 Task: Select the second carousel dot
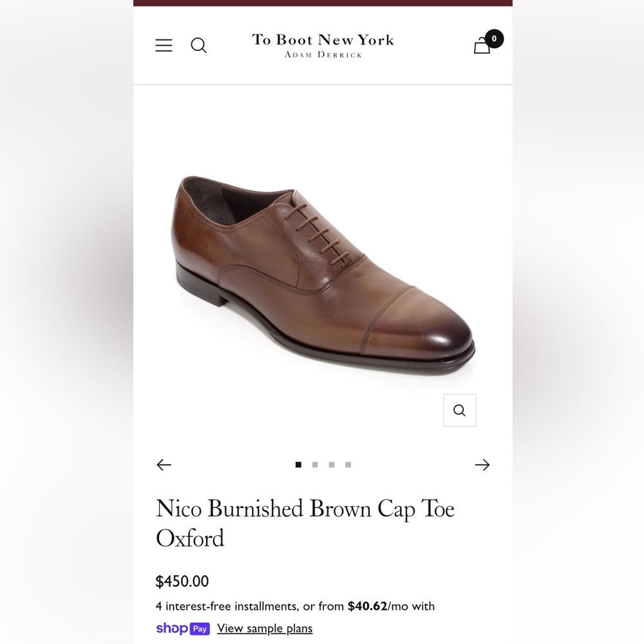click(315, 464)
